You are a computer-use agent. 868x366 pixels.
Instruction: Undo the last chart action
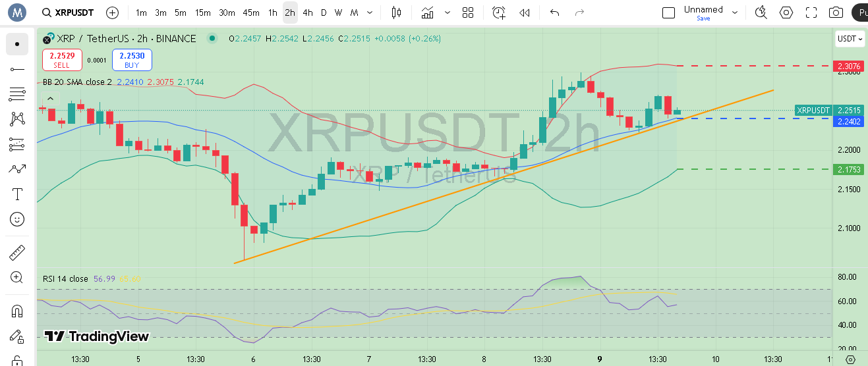click(x=555, y=13)
